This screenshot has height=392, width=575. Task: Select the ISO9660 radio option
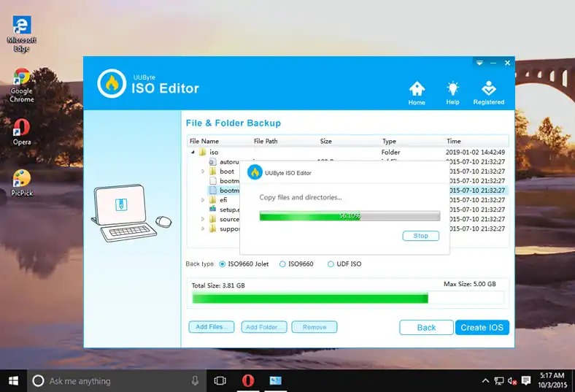pyautogui.click(x=282, y=264)
